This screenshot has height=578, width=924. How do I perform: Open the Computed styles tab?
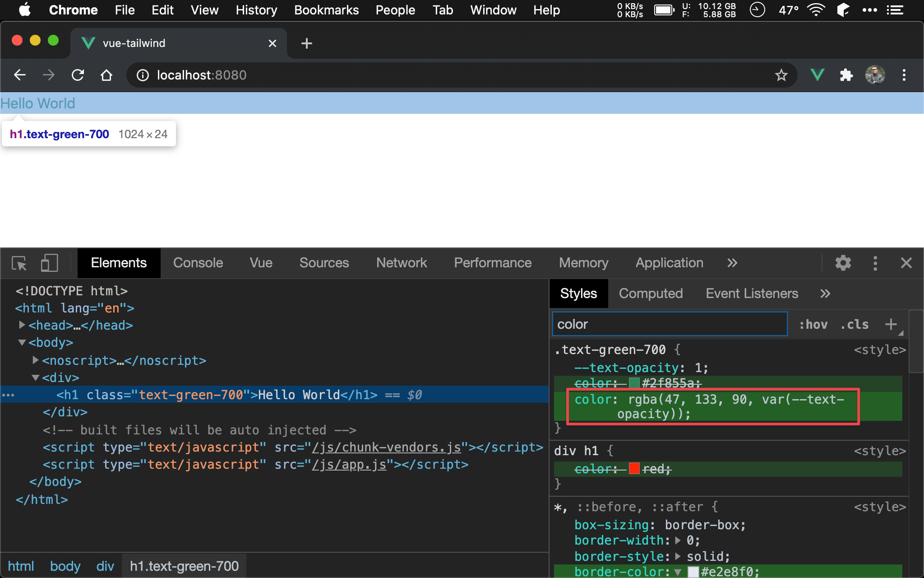tap(650, 294)
